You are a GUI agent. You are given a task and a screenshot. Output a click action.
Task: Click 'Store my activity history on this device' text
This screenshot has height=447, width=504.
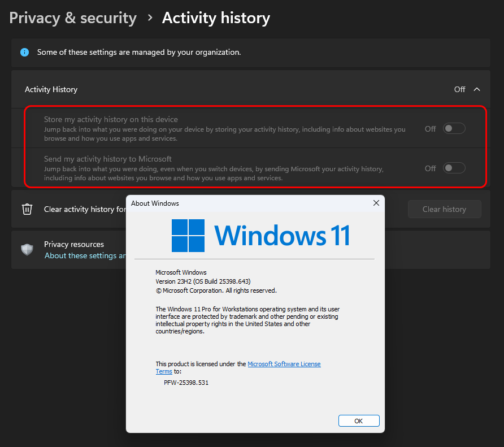pos(111,119)
